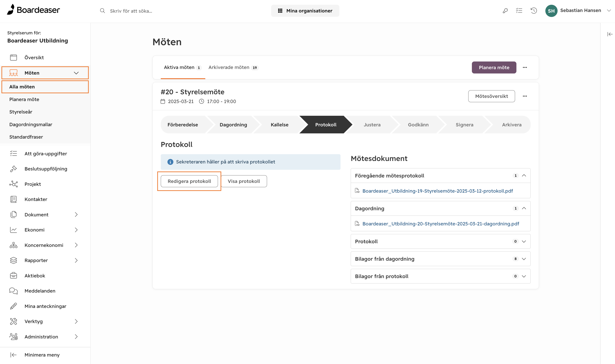Expand Administration submenu chevron
615x364 pixels.
pyautogui.click(x=76, y=336)
